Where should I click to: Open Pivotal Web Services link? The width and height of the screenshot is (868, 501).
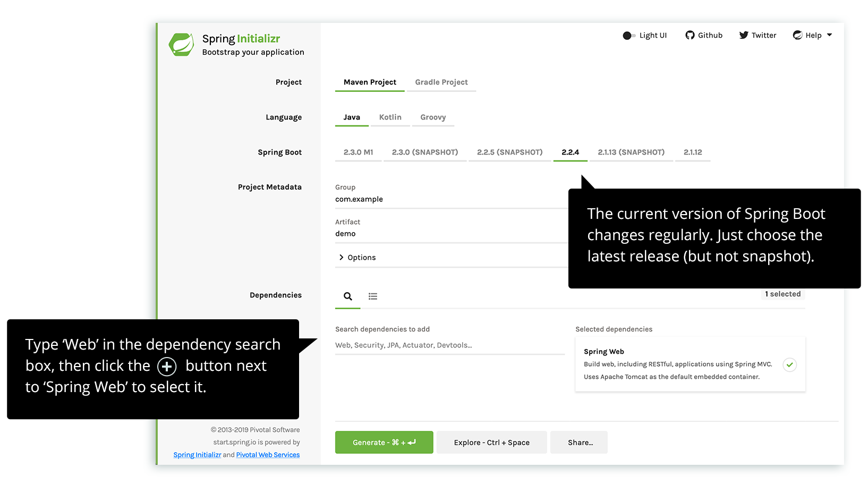268,455
